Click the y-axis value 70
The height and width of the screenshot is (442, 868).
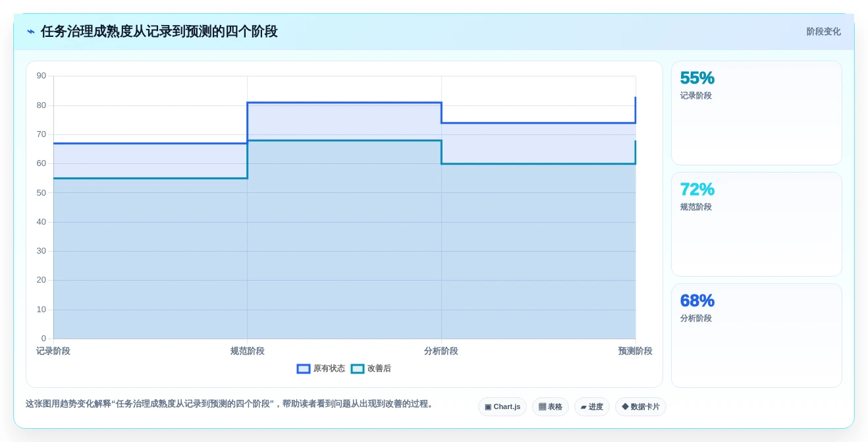point(41,134)
